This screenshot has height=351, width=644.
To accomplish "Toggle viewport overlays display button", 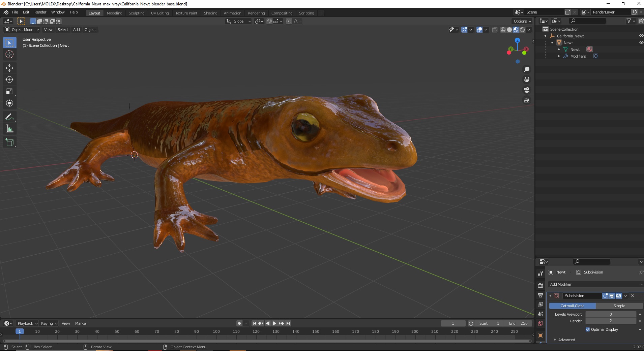I will [479, 30].
